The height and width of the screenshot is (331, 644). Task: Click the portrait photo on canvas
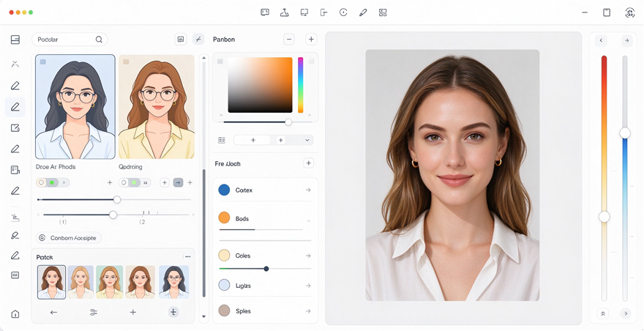[x=452, y=175]
